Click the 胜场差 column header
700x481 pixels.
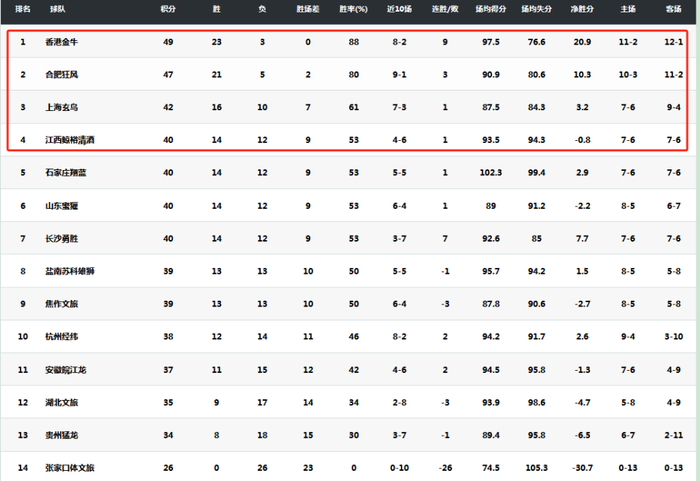coord(308,9)
